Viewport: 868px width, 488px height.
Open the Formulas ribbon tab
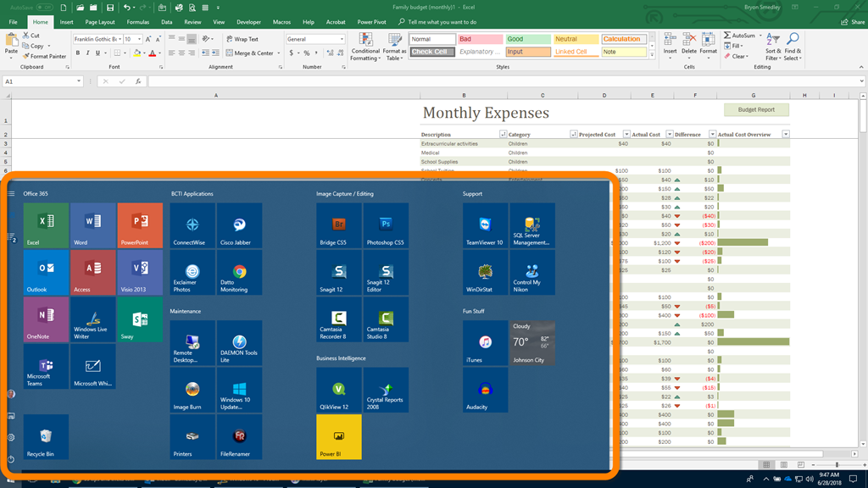coord(137,22)
